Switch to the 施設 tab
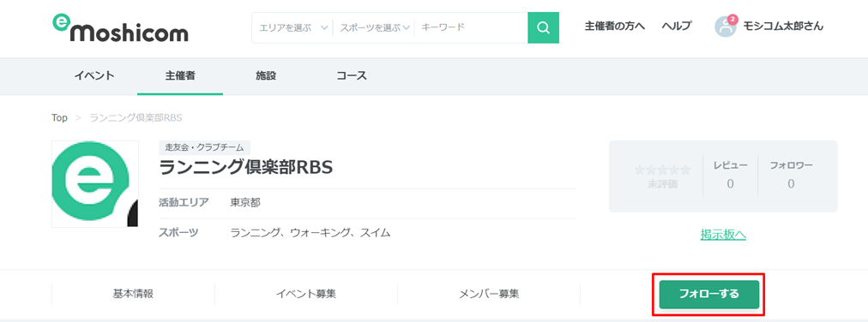This screenshot has height=322, width=868. click(x=266, y=76)
